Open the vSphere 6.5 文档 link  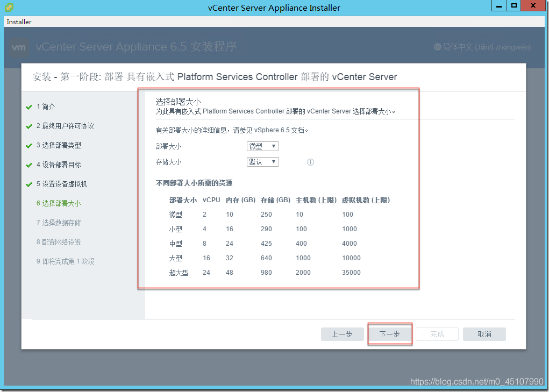click(x=279, y=130)
